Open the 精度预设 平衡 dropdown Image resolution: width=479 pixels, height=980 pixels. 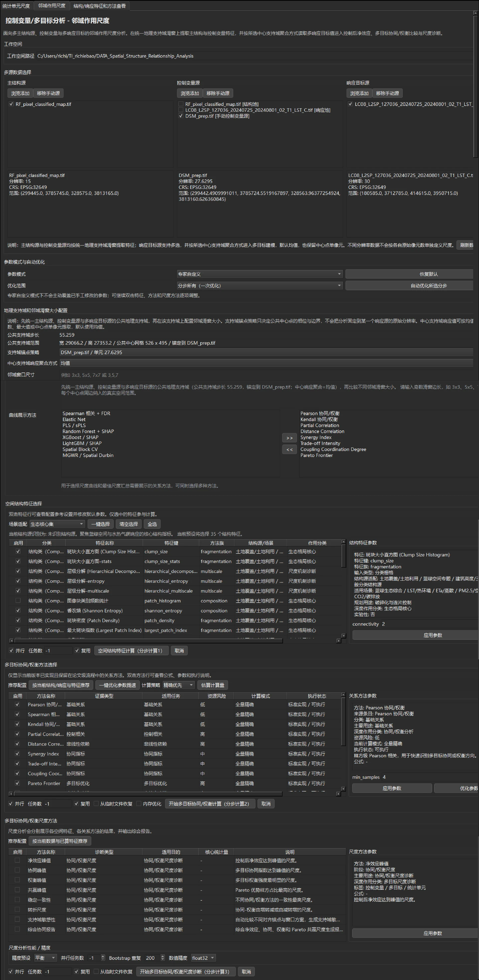coord(46,958)
